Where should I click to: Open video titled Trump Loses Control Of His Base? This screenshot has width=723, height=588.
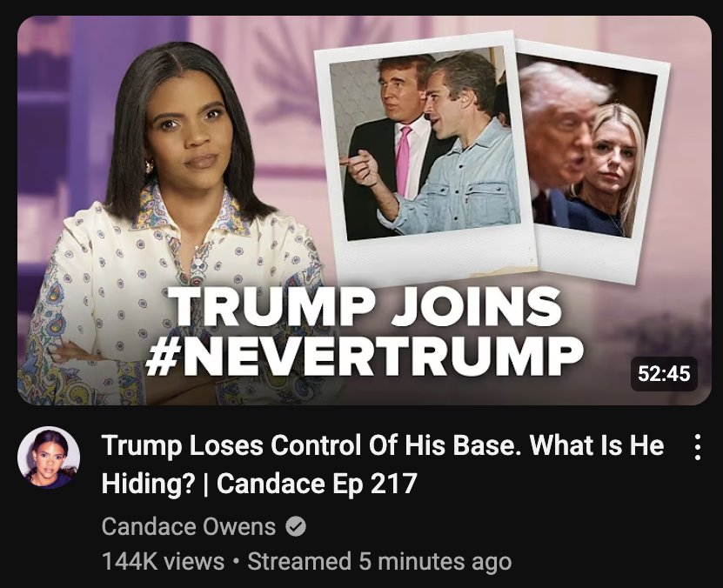tap(383, 464)
